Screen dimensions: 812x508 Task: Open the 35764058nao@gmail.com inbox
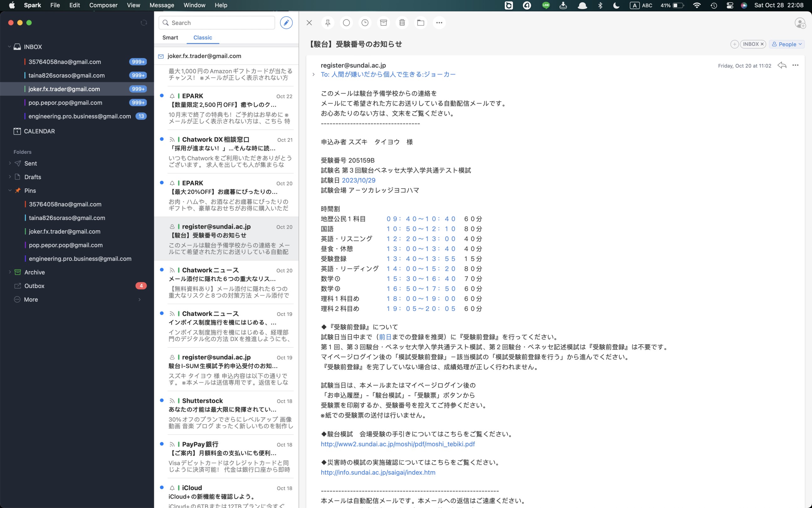tap(77, 62)
